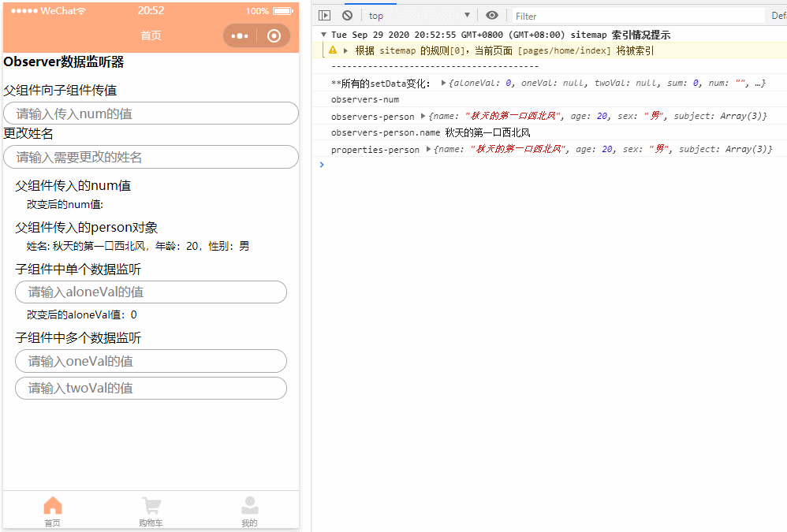The height and width of the screenshot is (532, 787).
Task: Click the 子组件中多个数据监听 label
Action: click(78, 338)
